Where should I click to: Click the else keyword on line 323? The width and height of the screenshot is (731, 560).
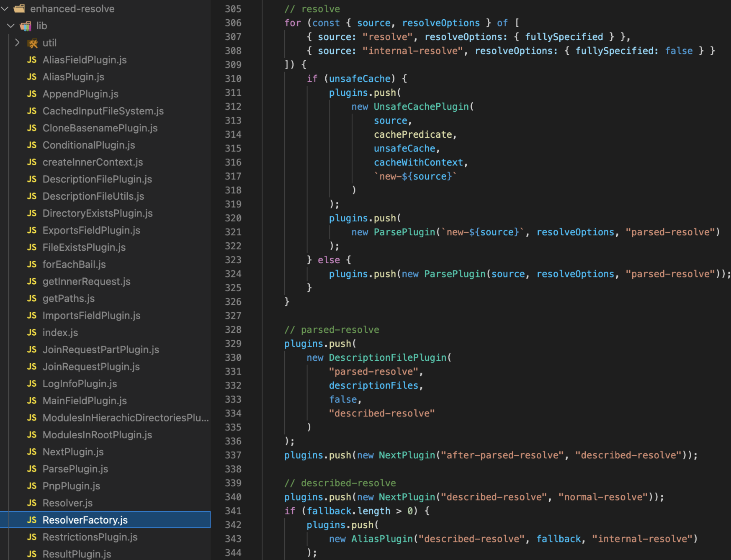[x=329, y=260]
